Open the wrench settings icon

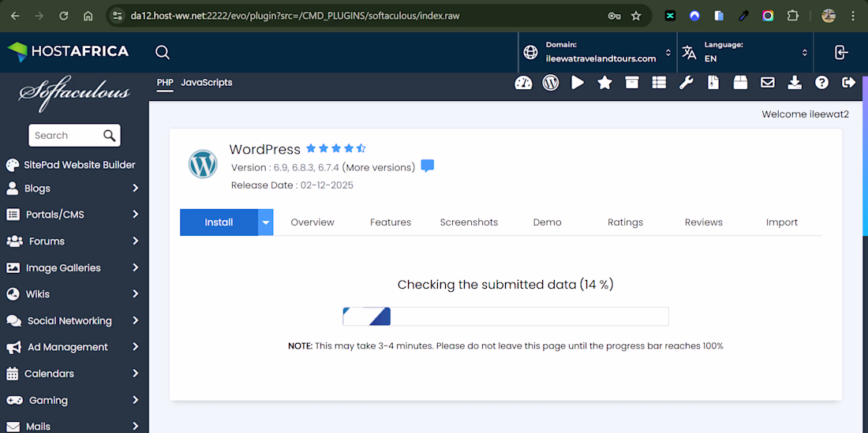pyautogui.click(x=686, y=83)
